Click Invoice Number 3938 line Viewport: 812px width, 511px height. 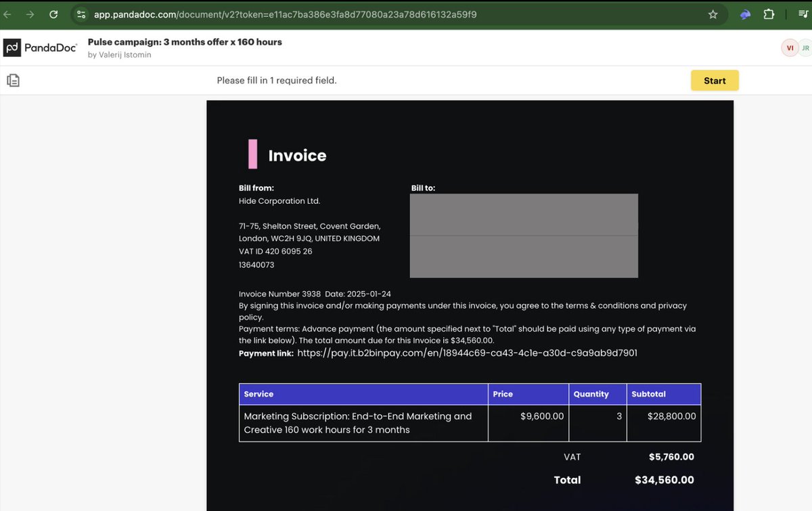315,294
